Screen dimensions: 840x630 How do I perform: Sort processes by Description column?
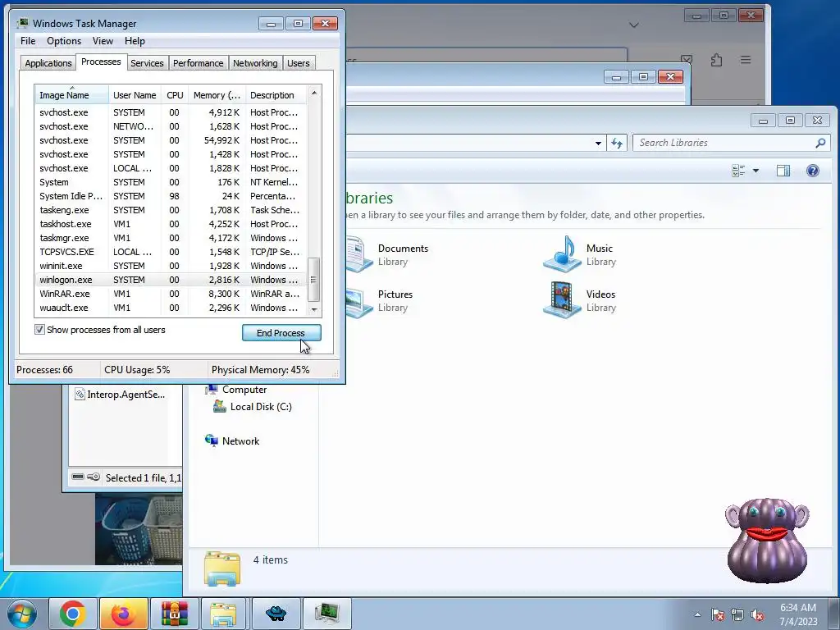tap(276, 95)
